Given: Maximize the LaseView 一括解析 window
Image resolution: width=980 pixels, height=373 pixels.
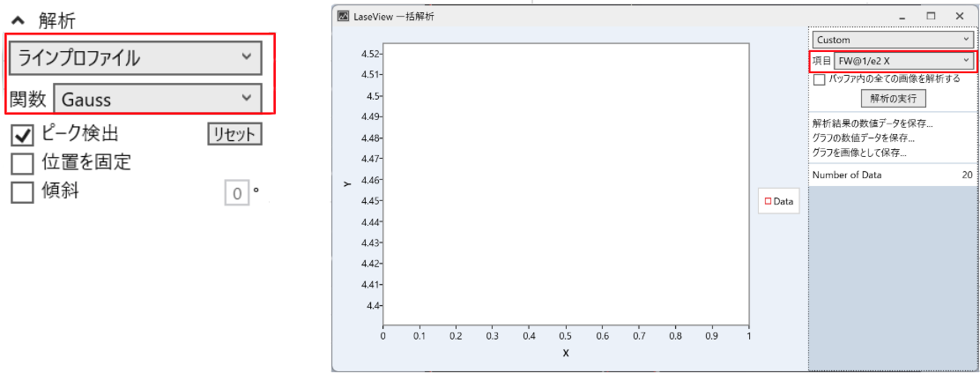Looking at the screenshot, I should [x=930, y=16].
